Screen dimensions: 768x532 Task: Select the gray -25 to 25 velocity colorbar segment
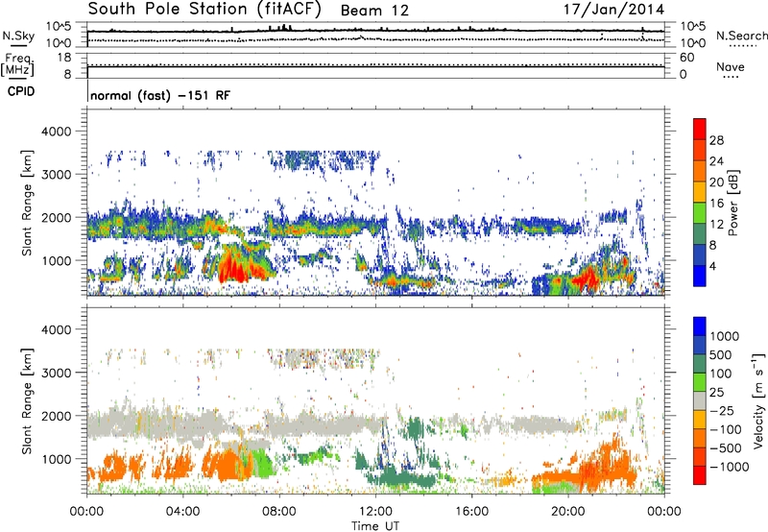click(700, 401)
